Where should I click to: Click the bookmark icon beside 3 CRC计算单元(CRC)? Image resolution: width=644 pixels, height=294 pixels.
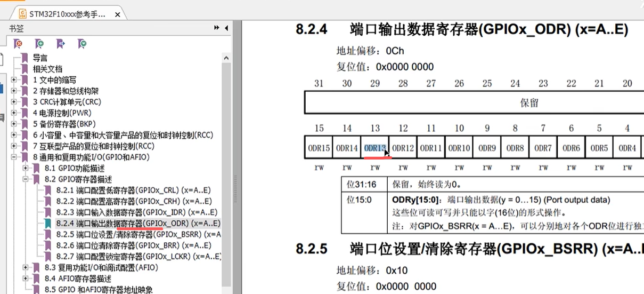click(x=24, y=102)
